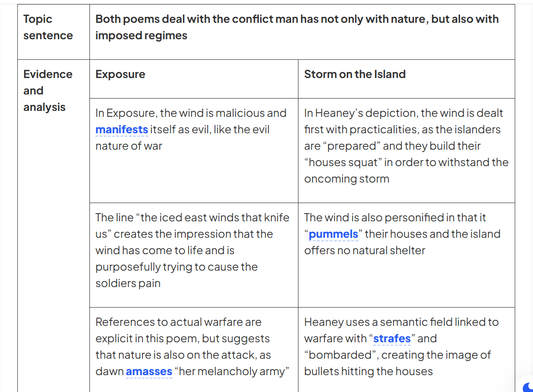Viewport: 533px width, 392px height.
Task: Click the cell describing wind as malicious
Action: point(194,151)
